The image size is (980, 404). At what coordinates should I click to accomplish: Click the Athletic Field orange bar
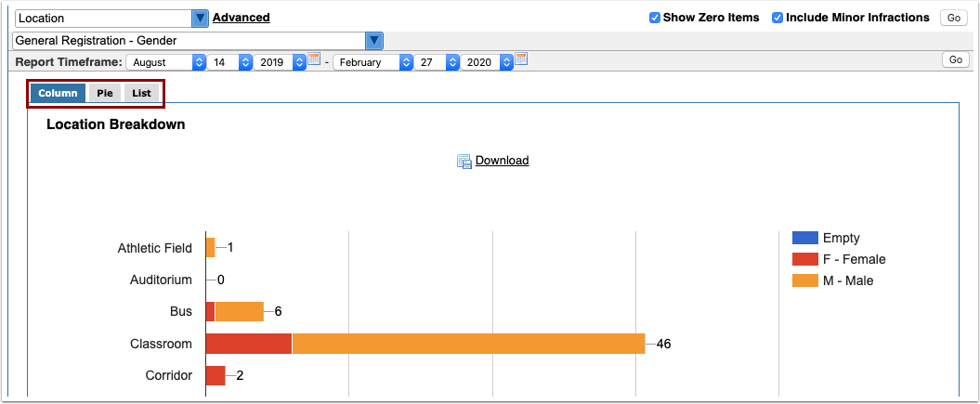coord(211,248)
